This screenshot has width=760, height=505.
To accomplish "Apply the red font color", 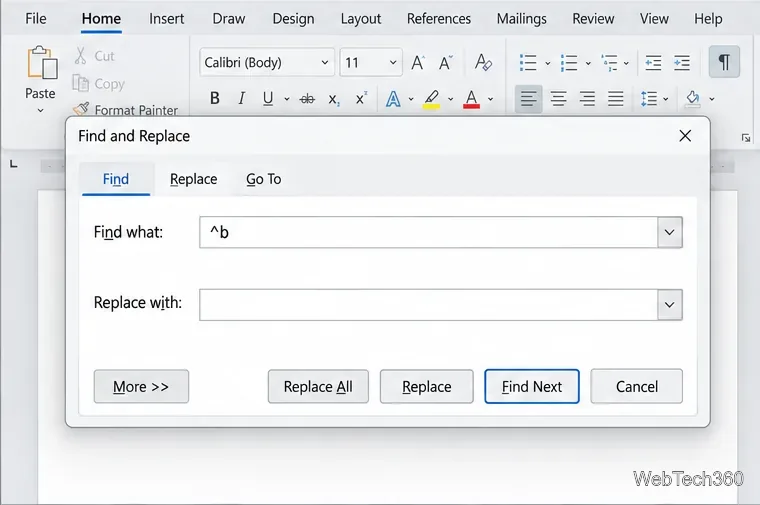I will pos(472,99).
